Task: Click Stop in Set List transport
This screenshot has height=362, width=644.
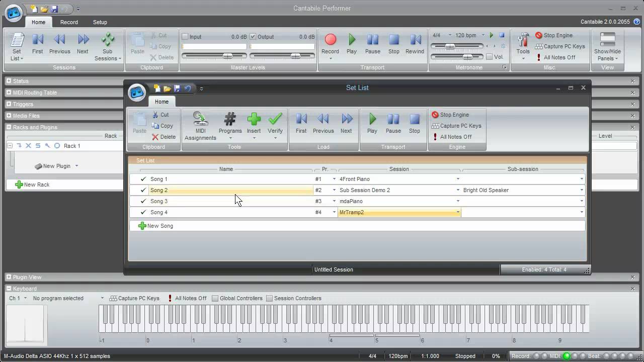Action: 415,123
